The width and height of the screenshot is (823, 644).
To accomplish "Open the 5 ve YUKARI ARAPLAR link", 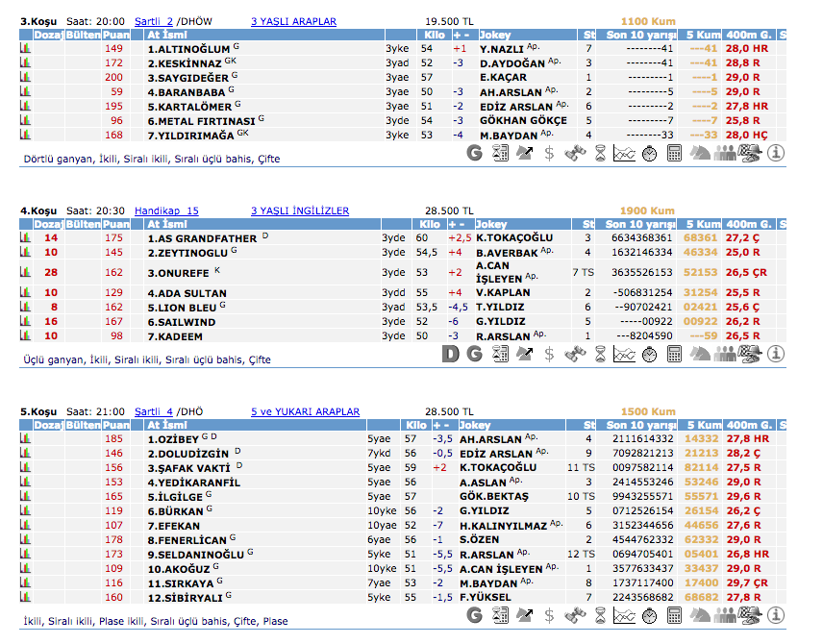I will [305, 411].
